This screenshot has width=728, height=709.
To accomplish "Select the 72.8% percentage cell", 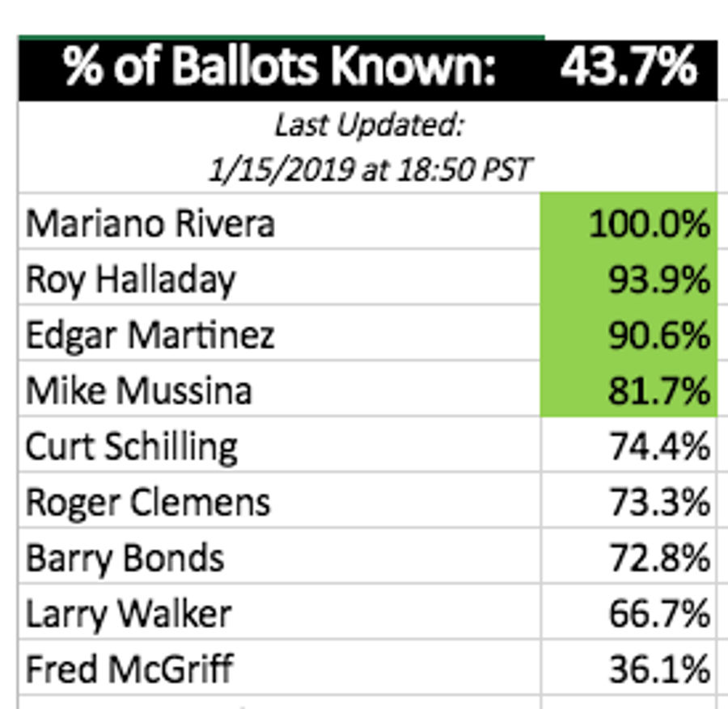I will click(x=629, y=555).
